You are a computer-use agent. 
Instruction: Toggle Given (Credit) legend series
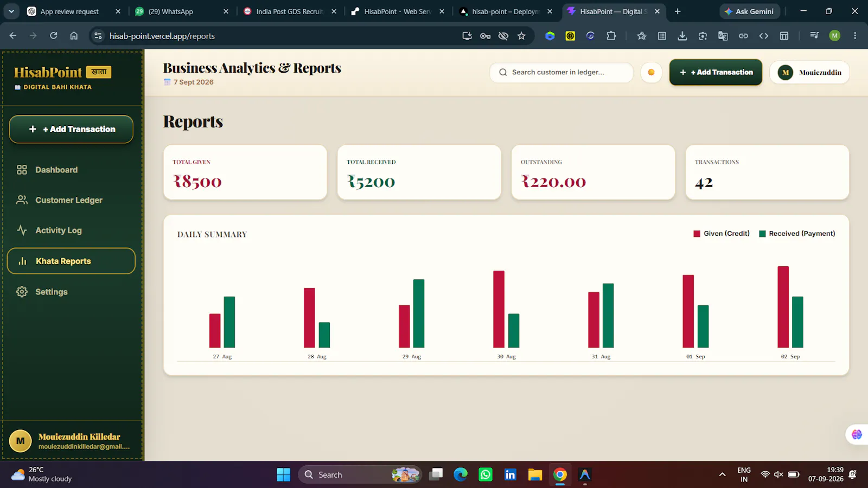pos(722,234)
